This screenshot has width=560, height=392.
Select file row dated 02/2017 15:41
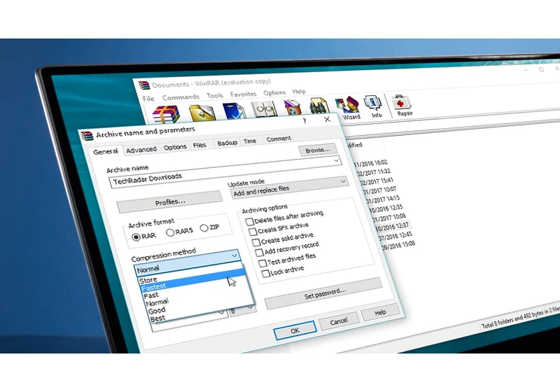(x=377, y=182)
